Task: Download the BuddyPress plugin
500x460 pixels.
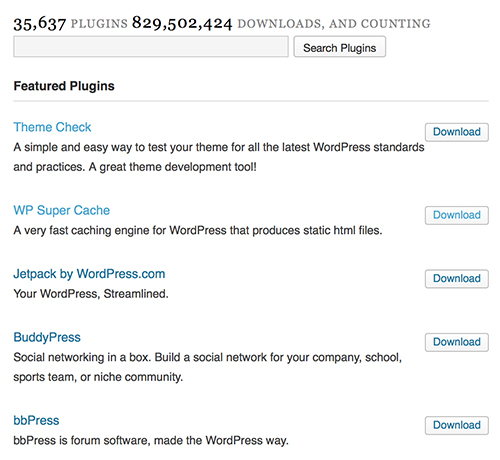Action: pos(457,342)
